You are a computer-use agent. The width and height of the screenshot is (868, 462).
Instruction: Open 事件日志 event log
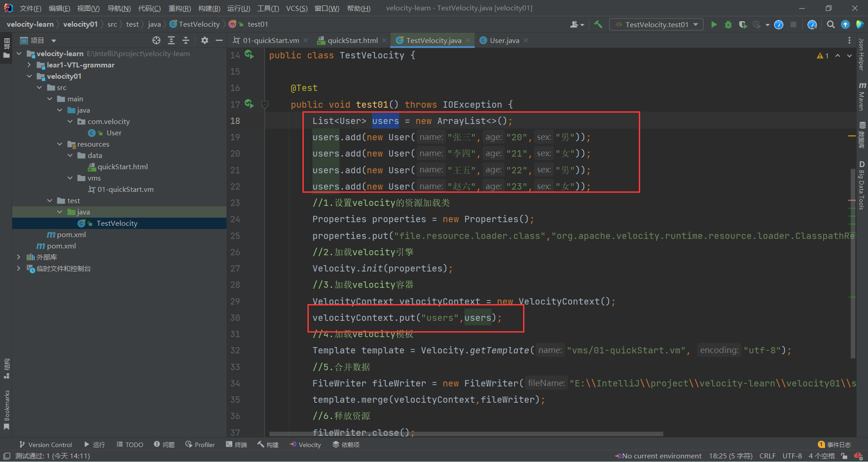click(x=834, y=445)
